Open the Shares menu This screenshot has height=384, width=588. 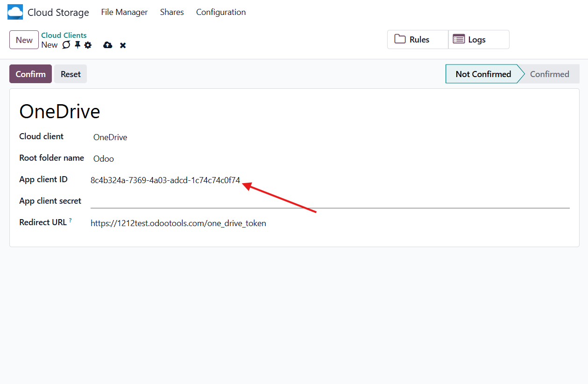click(172, 12)
